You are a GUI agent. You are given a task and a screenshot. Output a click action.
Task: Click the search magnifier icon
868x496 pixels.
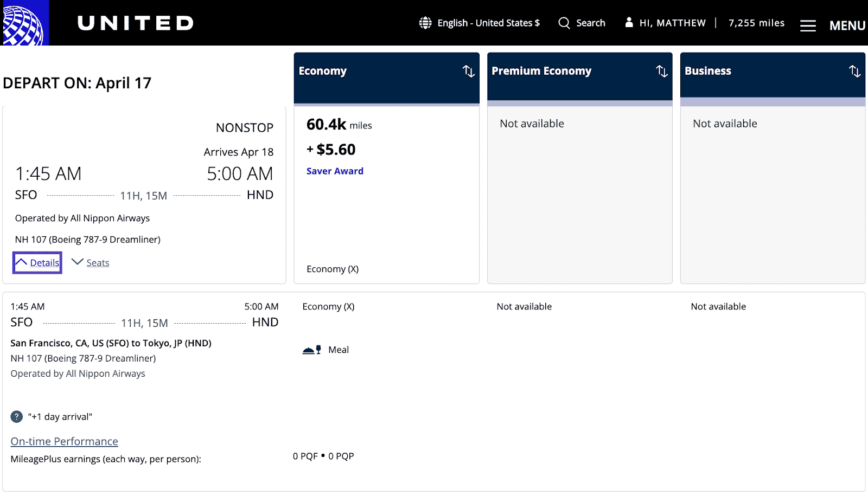[x=564, y=23]
